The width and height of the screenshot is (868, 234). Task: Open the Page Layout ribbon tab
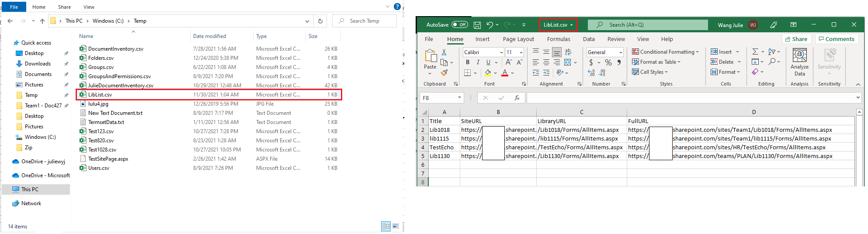[518, 39]
